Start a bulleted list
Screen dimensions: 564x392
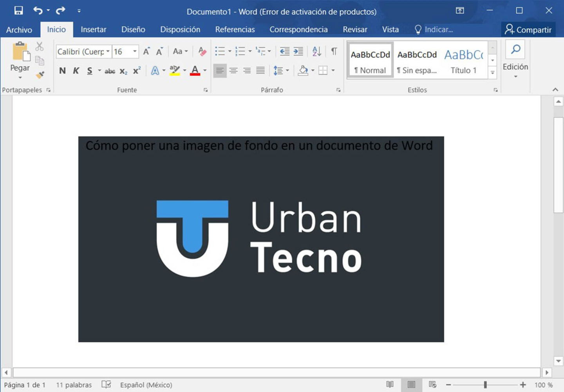click(x=220, y=51)
